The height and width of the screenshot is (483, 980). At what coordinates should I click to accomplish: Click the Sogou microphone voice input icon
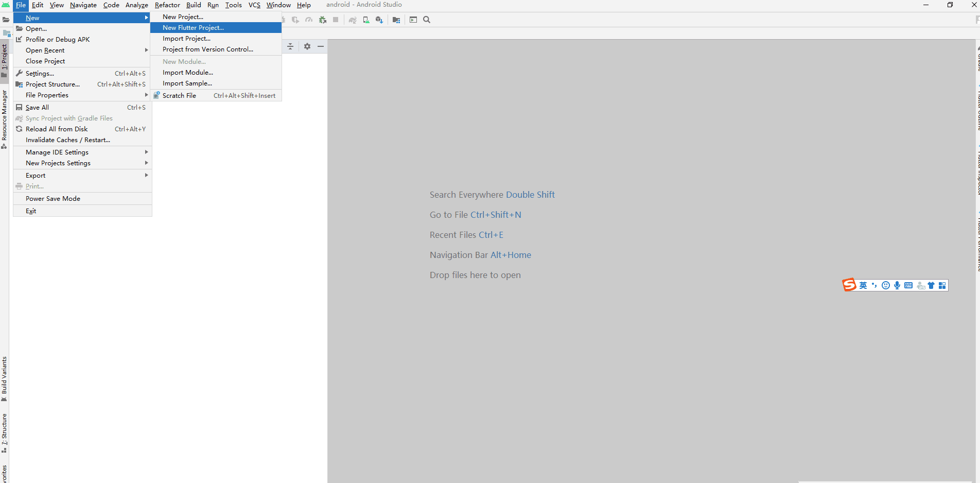pyautogui.click(x=897, y=285)
